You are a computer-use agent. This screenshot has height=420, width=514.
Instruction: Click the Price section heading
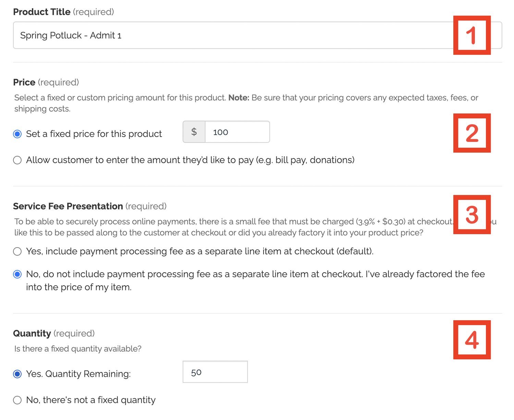(x=24, y=82)
